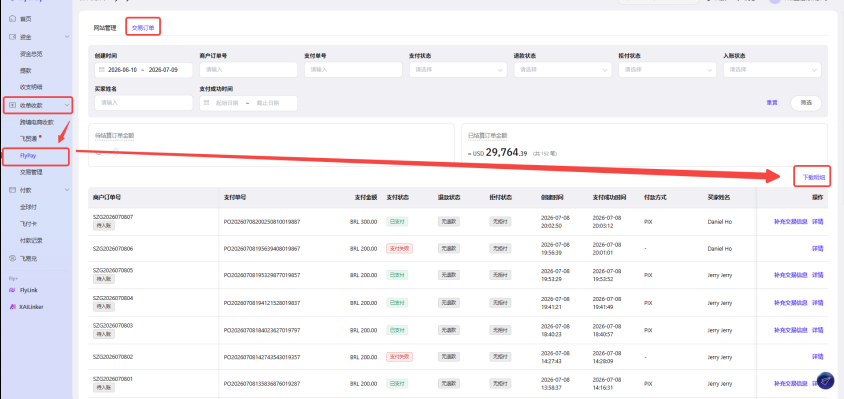Viewport: 844px width, 399px height.
Task: Click 详情 for order SZG2026070806
Action: tap(818, 249)
